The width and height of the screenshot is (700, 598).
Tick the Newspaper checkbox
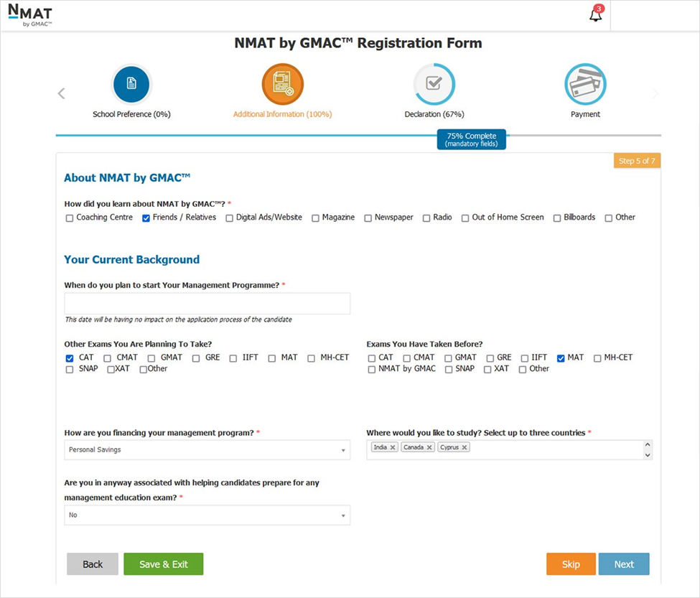tap(368, 218)
